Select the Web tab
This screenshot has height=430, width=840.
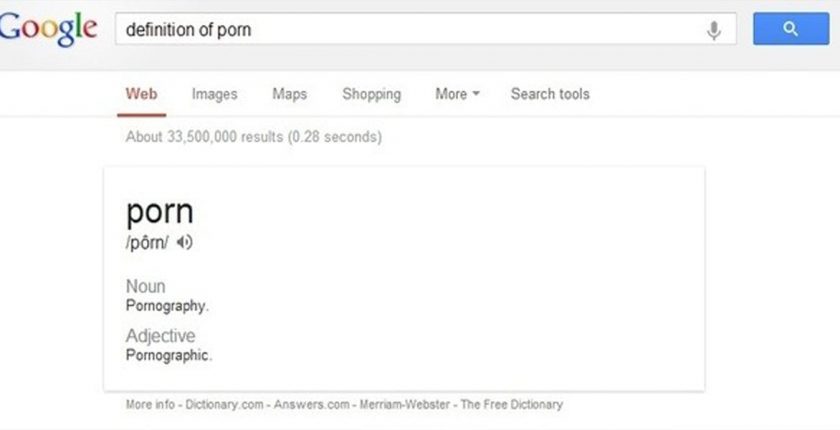[x=141, y=94]
